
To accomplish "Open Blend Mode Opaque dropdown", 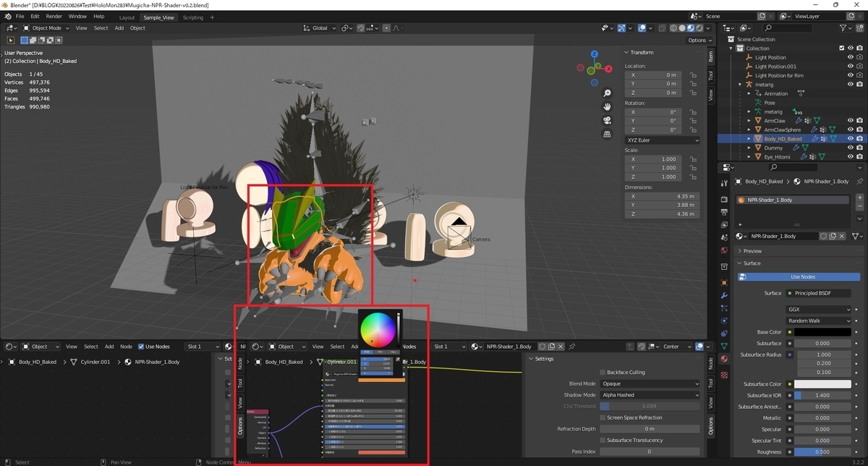I will [x=650, y=384].
